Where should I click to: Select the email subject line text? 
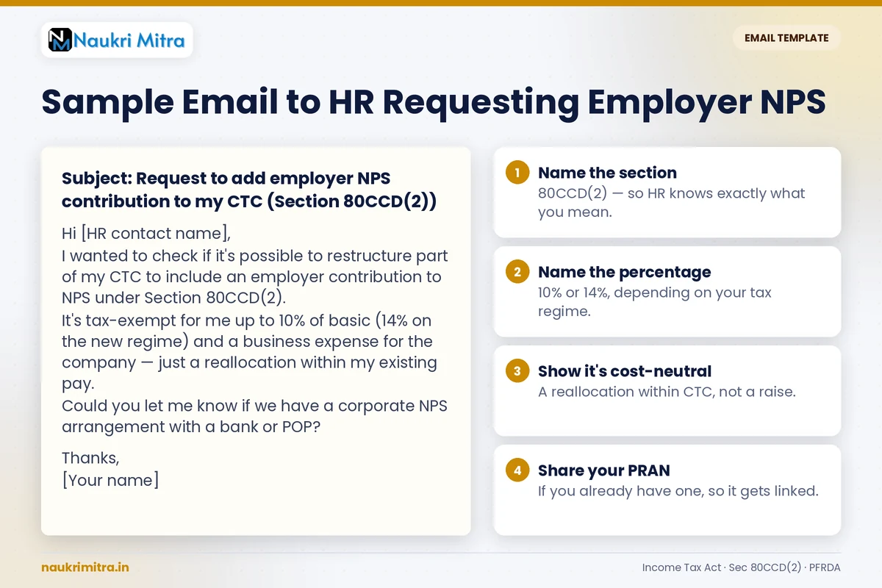[x=249, y=190]
